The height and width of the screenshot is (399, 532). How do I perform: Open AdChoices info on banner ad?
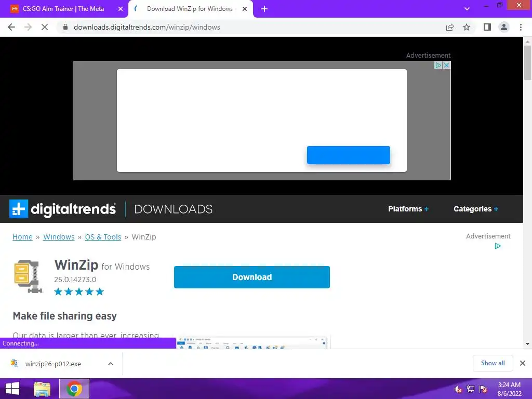[438, 65]
